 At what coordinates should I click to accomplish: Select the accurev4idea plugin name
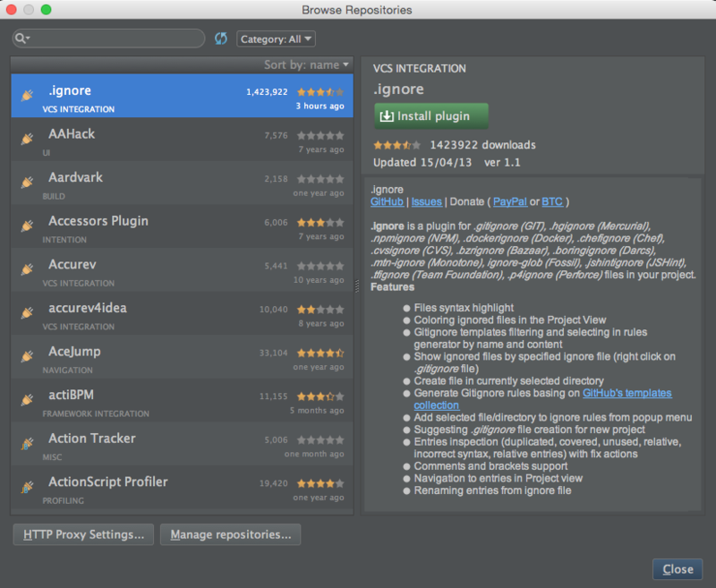pos(88,308)
